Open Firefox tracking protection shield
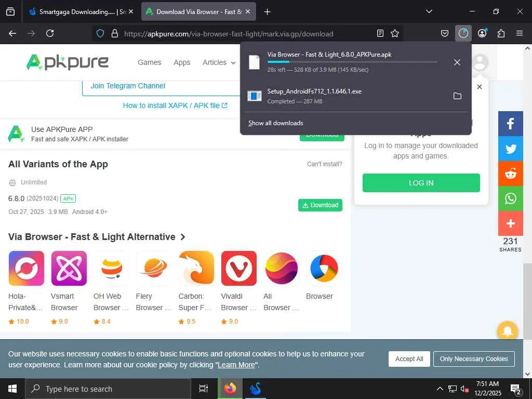 tap(100, 33)
